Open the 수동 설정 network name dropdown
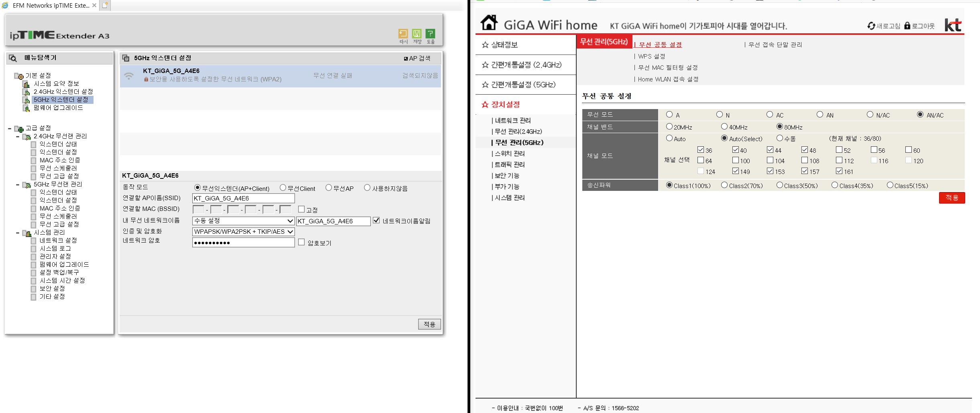 tap(243, 221)
